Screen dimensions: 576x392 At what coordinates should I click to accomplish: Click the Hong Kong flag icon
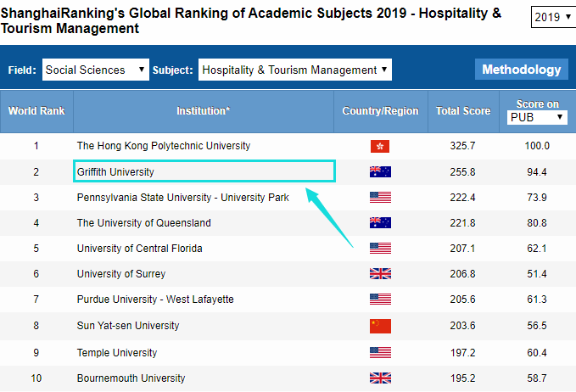380,146
